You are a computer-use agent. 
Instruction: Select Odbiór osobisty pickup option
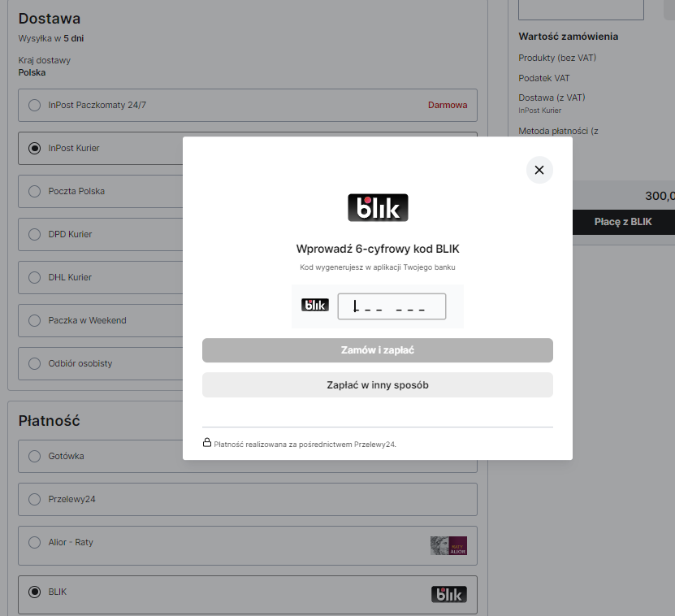click(34, 363)
